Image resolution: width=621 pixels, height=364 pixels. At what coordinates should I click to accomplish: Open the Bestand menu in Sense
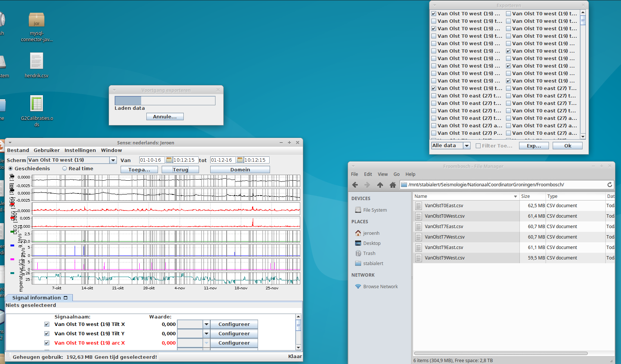18,150
